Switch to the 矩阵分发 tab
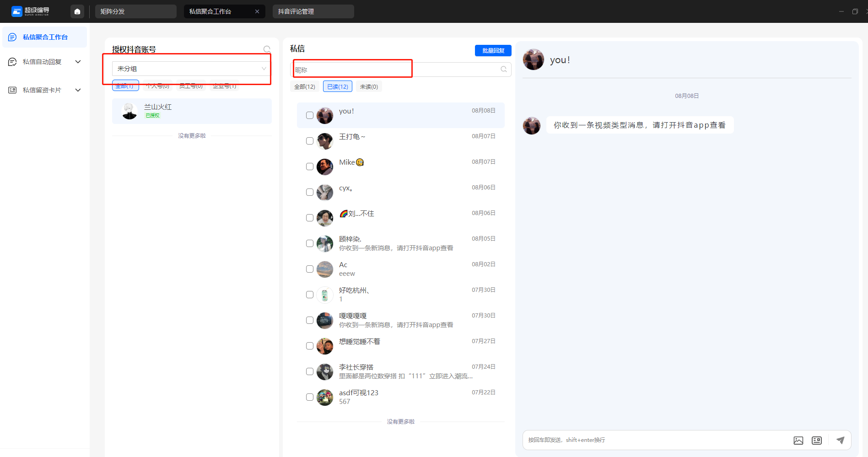 point(136,11)
